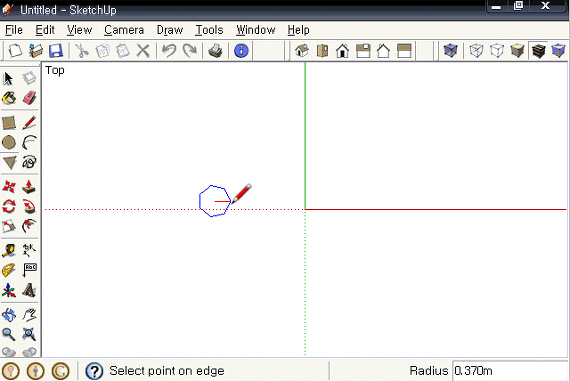Image resolution: width=570 pixels, height=381 pixels.
Task: Select the Push/Pull tool
Action: [29, 187]
